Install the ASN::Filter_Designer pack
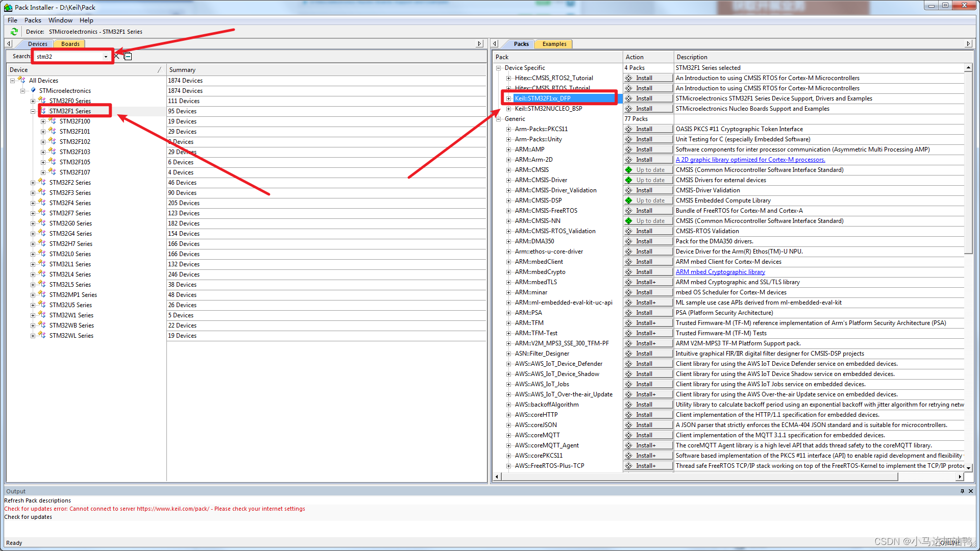Screen dimensions: 980x551 [648, 354]
